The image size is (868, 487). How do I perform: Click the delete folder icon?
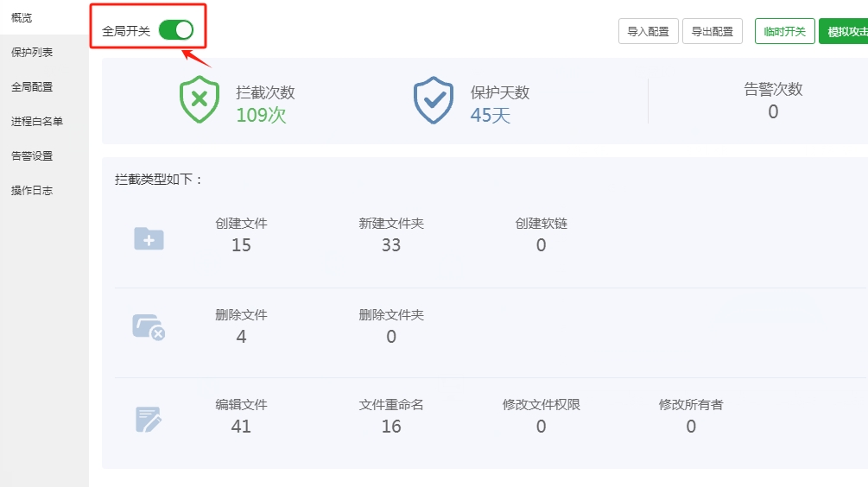click(149, 327)
